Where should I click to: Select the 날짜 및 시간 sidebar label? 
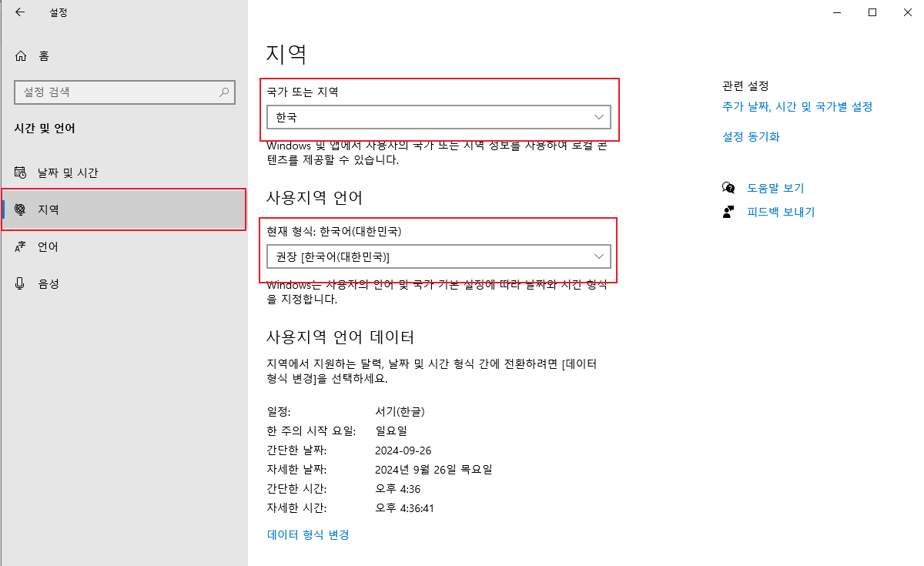[x=68, y=173]
